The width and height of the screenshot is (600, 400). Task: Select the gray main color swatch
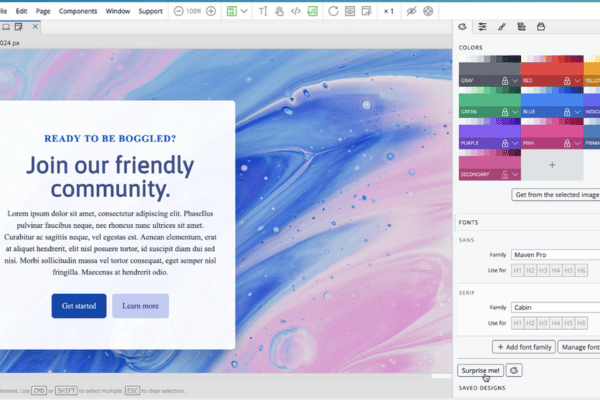[x=490, y=69]
